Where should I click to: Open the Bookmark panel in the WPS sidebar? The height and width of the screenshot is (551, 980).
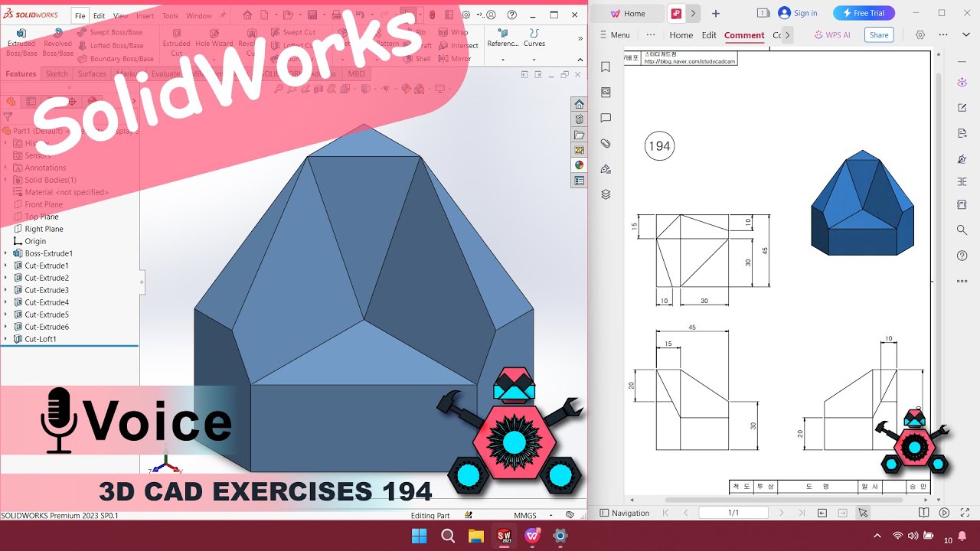[x=606, y=67]
